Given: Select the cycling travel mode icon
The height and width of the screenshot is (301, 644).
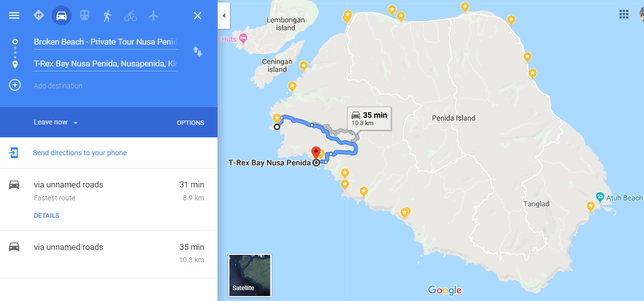Looking at the screenshot, I should (131, 15).
